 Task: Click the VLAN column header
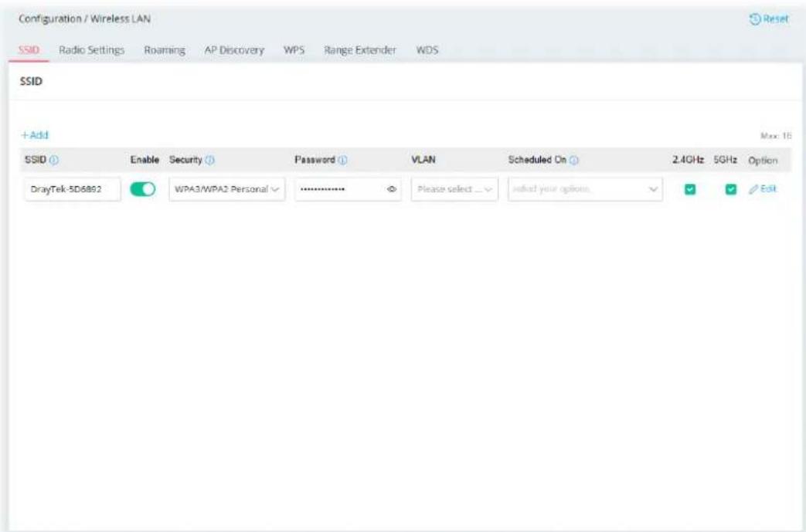click(x=423, y=160)
